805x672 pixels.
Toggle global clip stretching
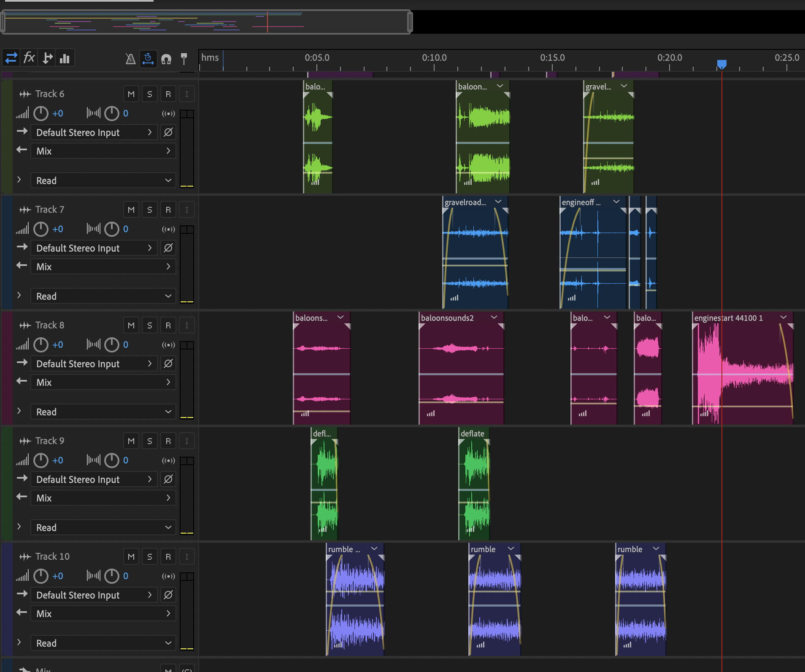[x=148, y=59]
